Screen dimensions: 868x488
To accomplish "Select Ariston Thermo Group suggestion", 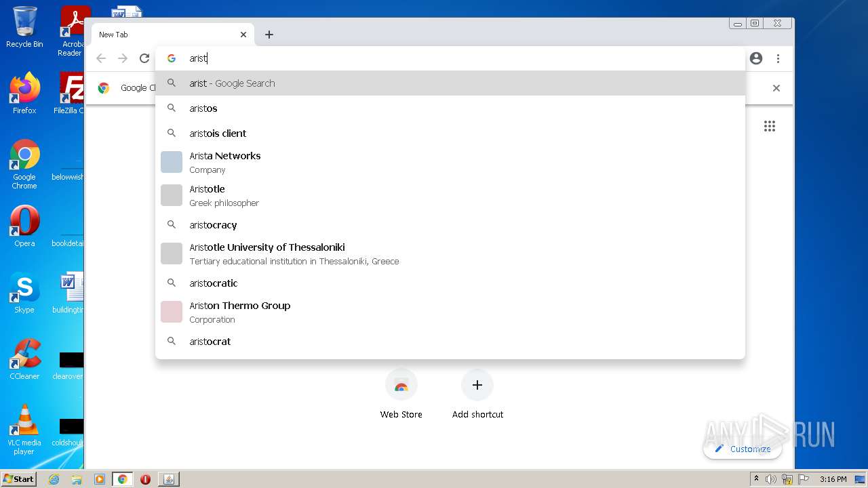I will (x=450, y=312).
